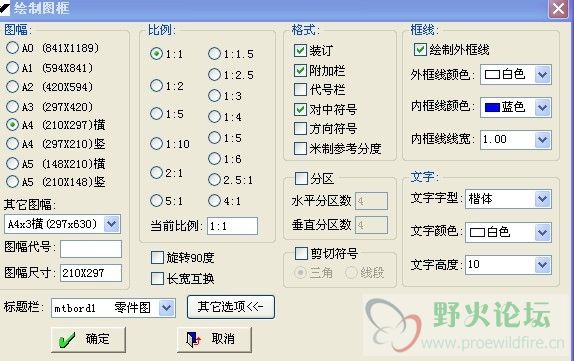Check the 长宽互换 checkbox
This screenshot has width=574, height=361.
tap(157, 279)
